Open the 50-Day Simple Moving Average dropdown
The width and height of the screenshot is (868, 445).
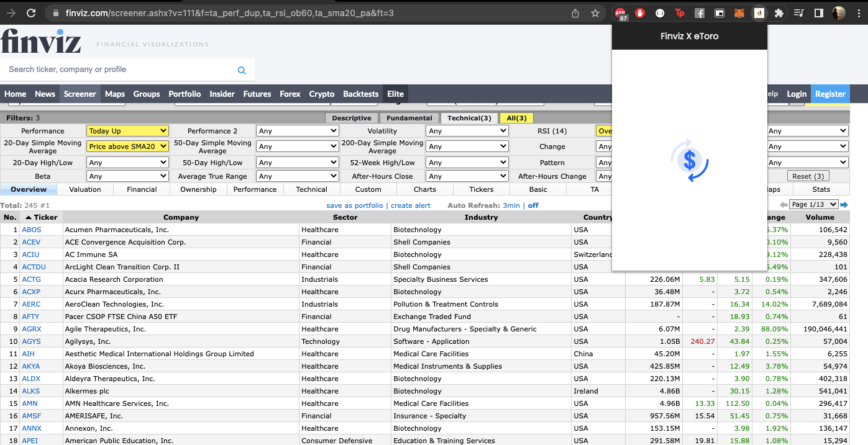(x=297, y=146)
